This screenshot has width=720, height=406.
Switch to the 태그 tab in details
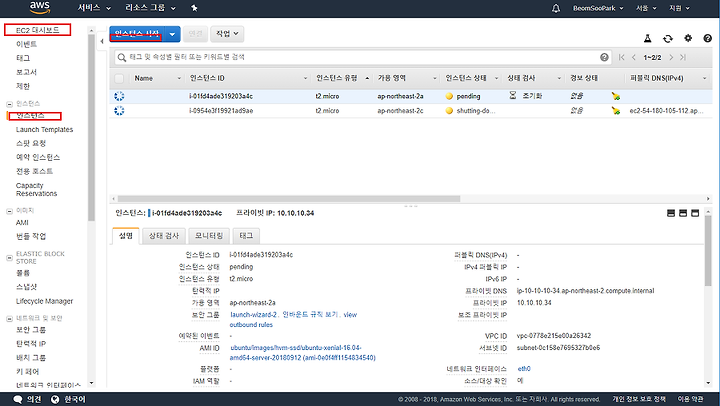click(x=246, y=236)
